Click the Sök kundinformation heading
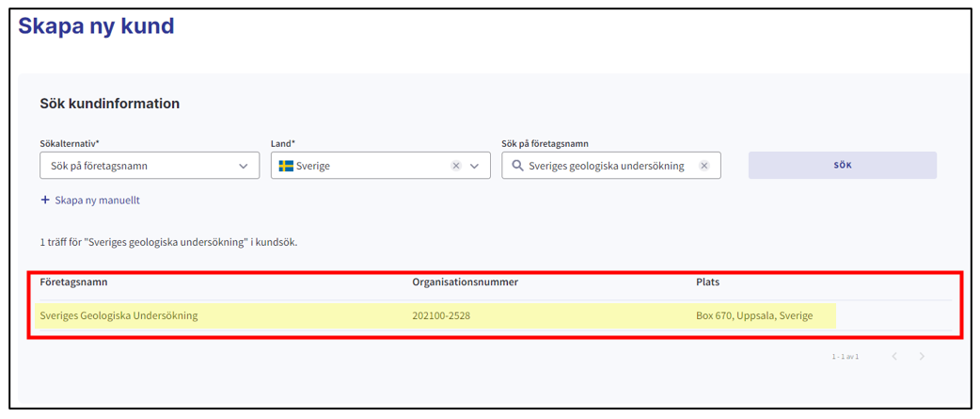This screenshot has width=980, height=419. 110,104
